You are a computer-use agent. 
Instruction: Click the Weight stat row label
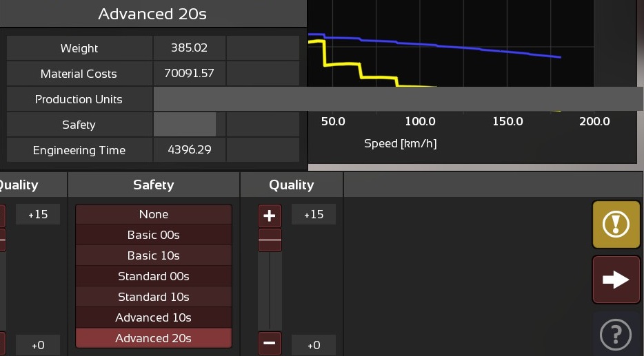79,48
